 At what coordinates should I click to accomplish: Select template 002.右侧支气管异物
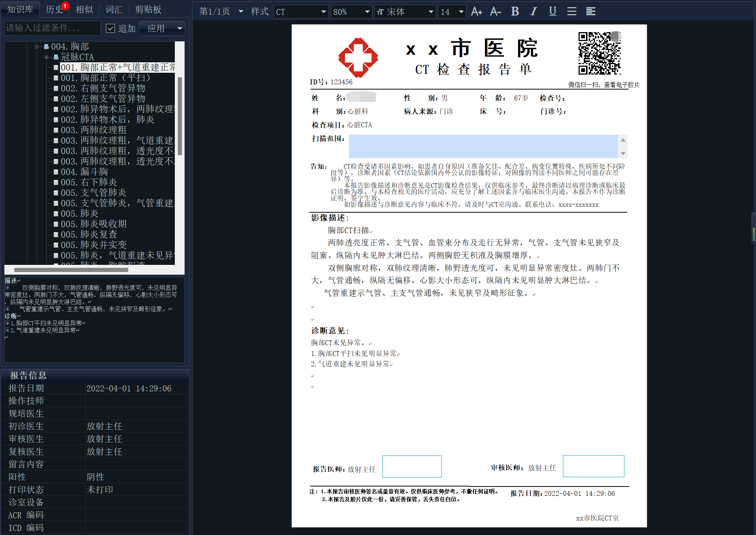point(103,88)
